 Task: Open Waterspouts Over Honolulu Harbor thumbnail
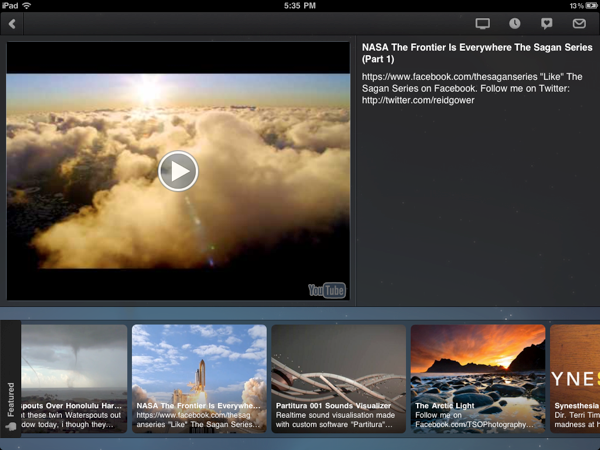point(73,379)
